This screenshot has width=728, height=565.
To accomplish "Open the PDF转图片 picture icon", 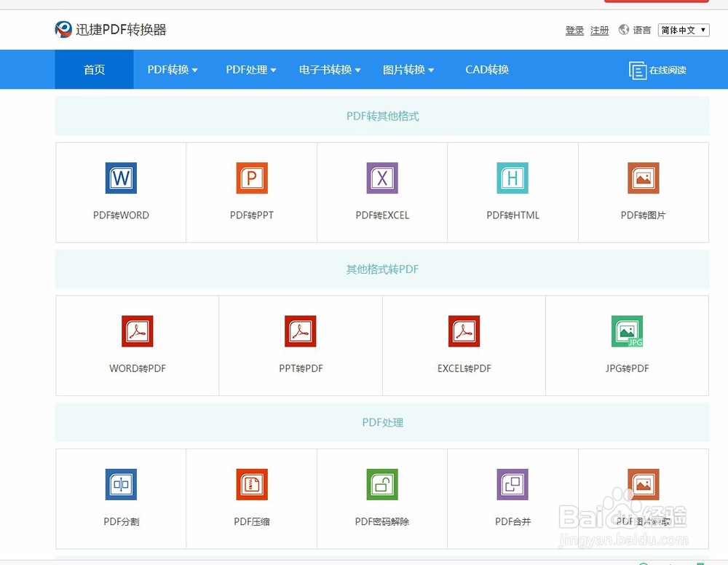I will pyautogui.click(x=643, y=178).
